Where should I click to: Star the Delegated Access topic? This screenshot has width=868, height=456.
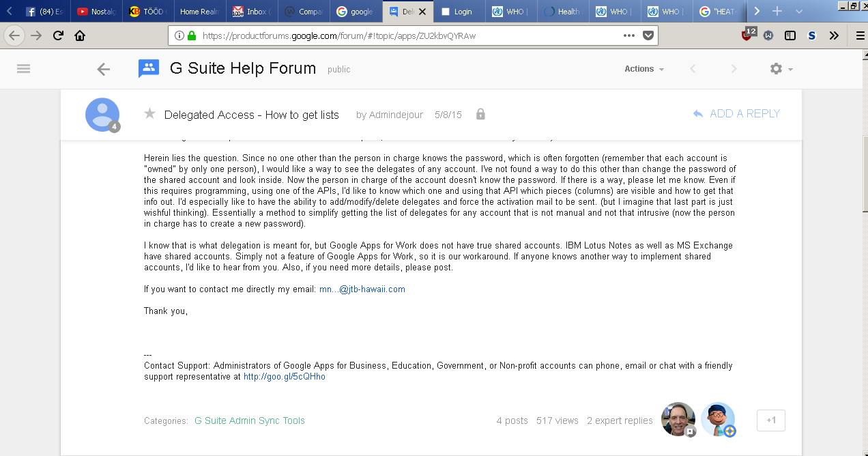[x=149, y=113]
